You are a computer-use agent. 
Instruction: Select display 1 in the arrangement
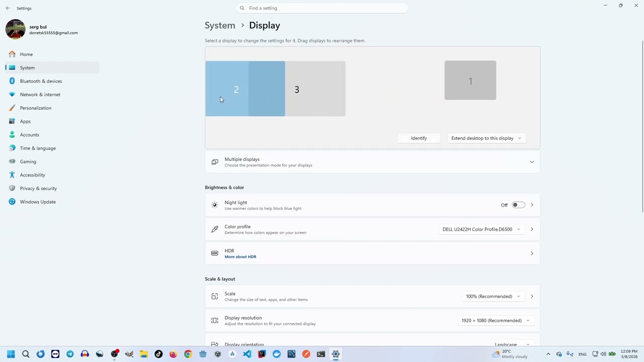click(x=470, y=80)
